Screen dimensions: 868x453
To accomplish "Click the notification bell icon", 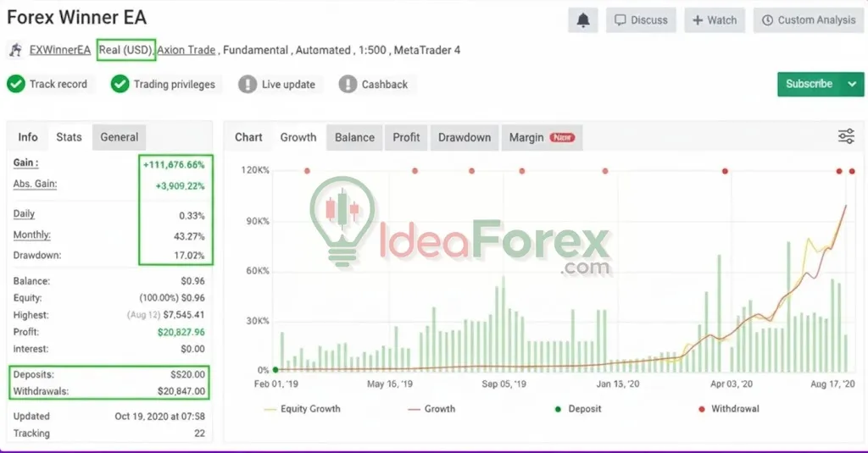I will pyautogui.click(x=583, y=20).
